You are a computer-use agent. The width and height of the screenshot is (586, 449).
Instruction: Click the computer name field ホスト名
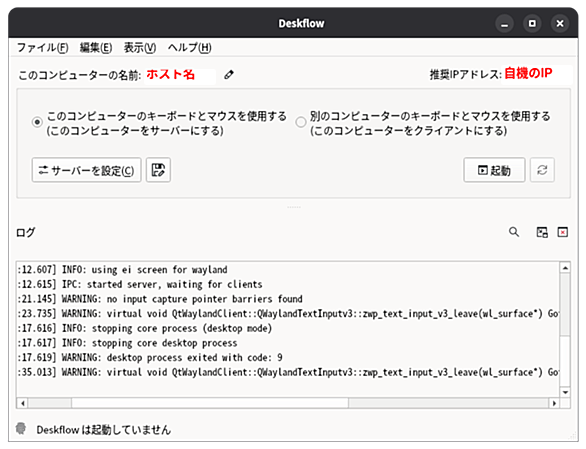pos(180,75)
